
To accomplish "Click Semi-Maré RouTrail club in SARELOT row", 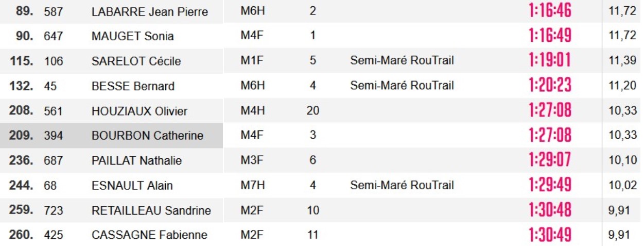I will coord(402,61).
